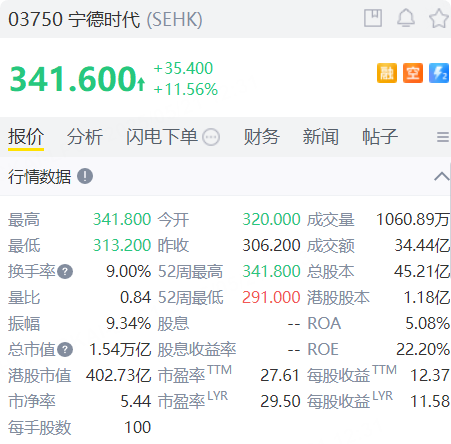Image resolution: width=451 pixels, height=444 pixels.
Task: Click the 每股收益 TTM value 12.37
Action: tap(430, 376)
